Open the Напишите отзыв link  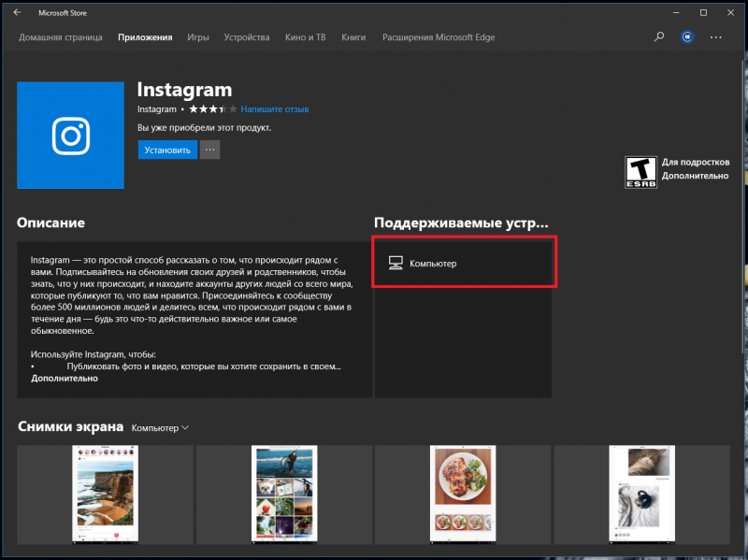[274, 109]
